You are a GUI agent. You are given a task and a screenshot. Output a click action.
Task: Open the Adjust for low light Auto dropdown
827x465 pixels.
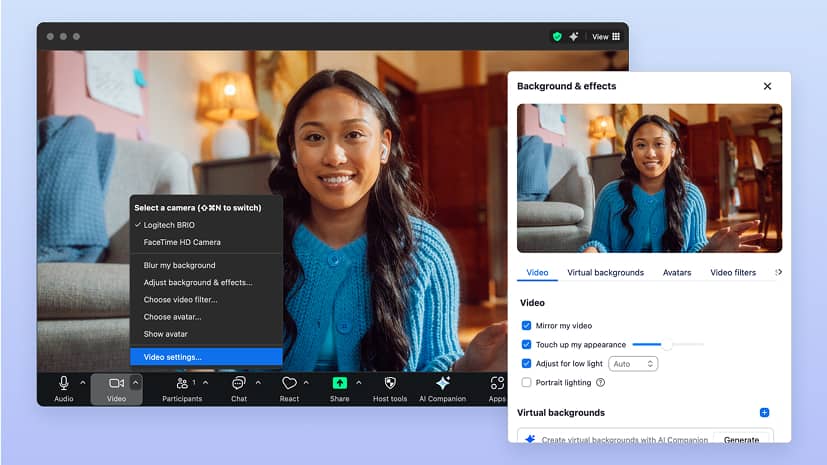click(633, 364)
